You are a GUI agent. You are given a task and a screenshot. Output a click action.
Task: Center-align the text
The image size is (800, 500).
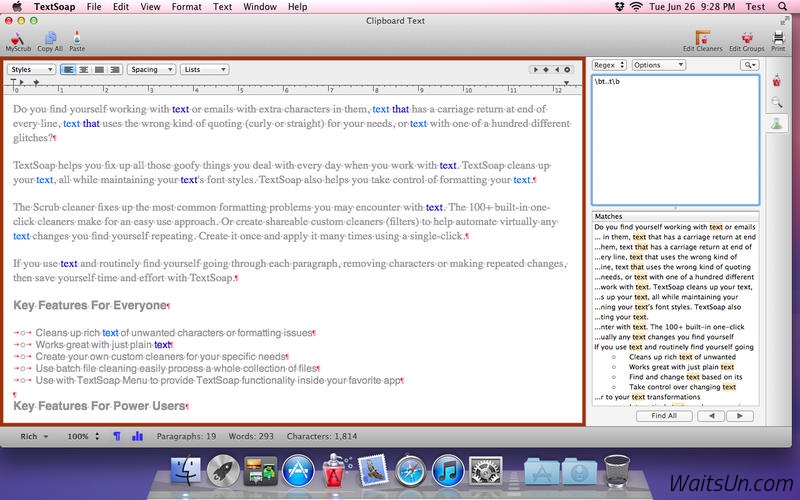(84, 69)
